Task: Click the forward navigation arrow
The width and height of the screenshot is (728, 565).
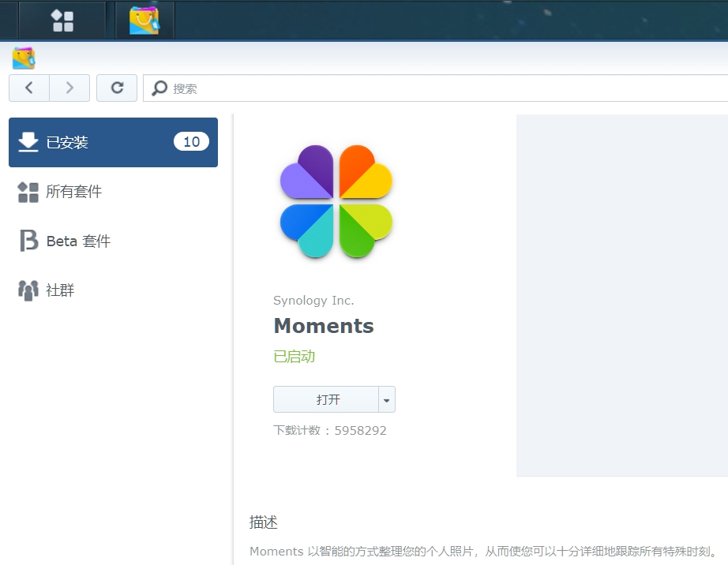Action: pos(69,88)
